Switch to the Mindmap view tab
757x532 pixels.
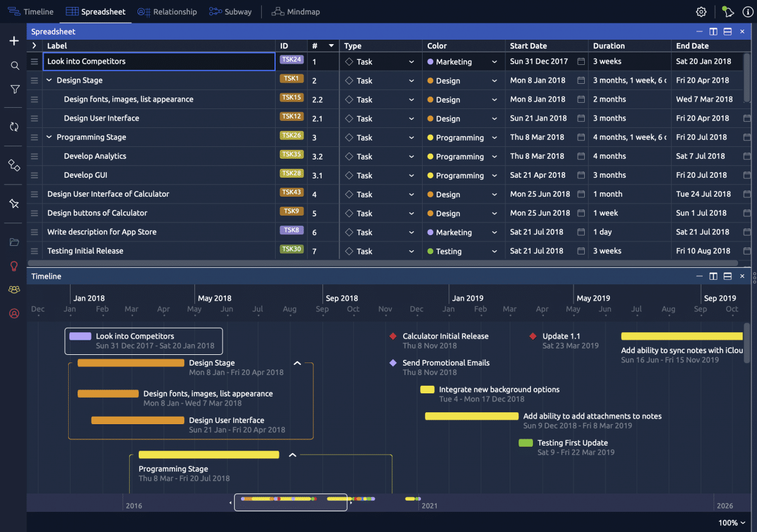295,11
